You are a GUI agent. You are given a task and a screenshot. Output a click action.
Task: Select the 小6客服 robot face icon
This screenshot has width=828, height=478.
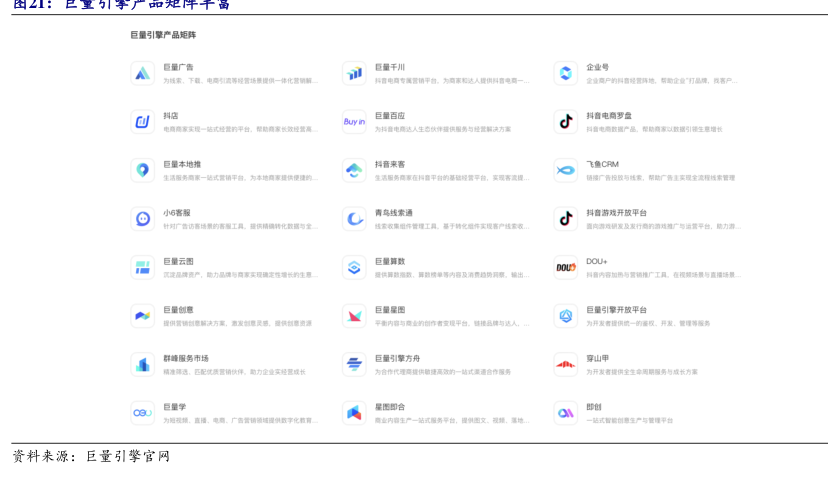pyautogui.click(x=142, y=218)
